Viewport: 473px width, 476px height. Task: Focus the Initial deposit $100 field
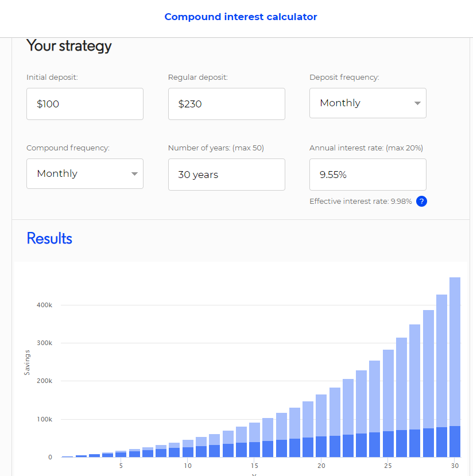click(x=85, y=104)
